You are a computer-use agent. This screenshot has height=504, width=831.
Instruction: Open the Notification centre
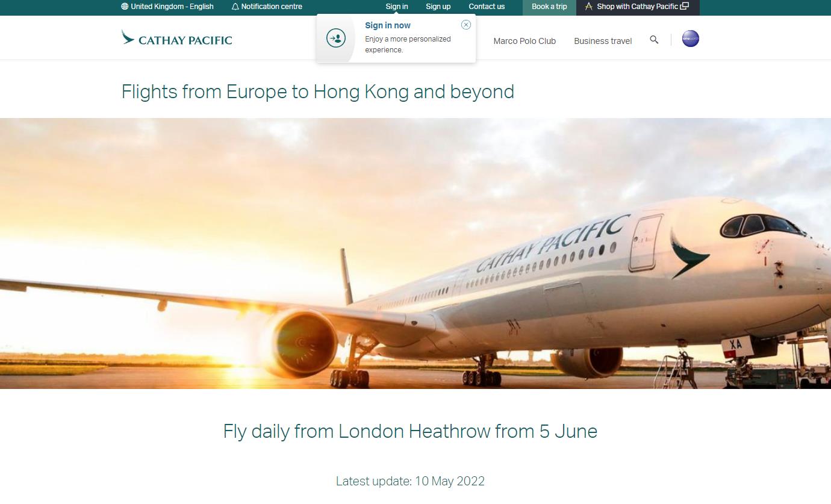coord(267,7)
